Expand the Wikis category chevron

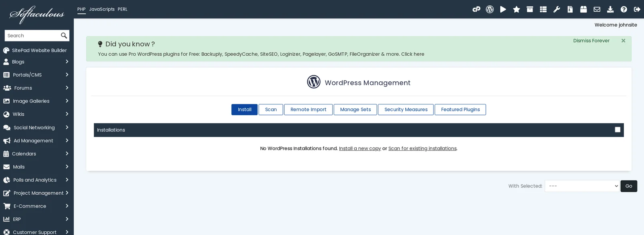pos(67,114)
